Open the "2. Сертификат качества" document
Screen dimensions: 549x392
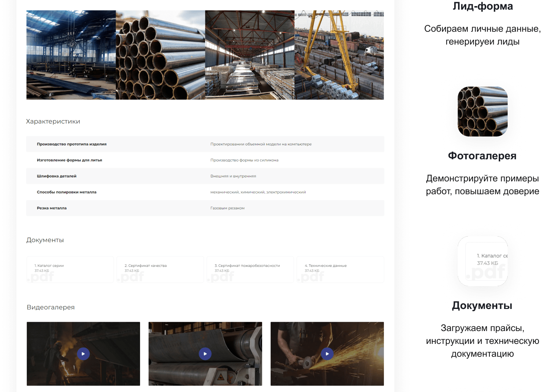pos(160,269)
